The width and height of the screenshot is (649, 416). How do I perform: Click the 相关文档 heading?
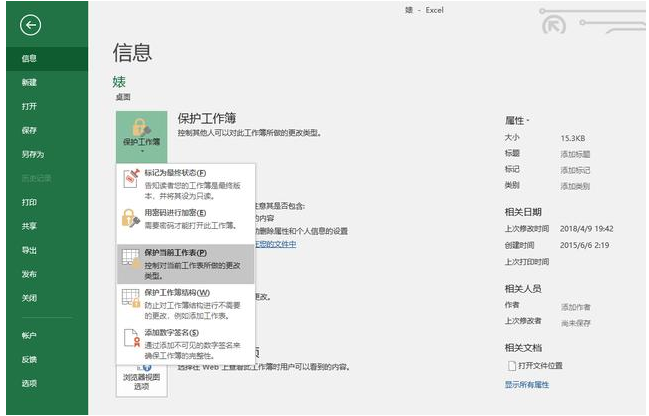coord(523,348)
